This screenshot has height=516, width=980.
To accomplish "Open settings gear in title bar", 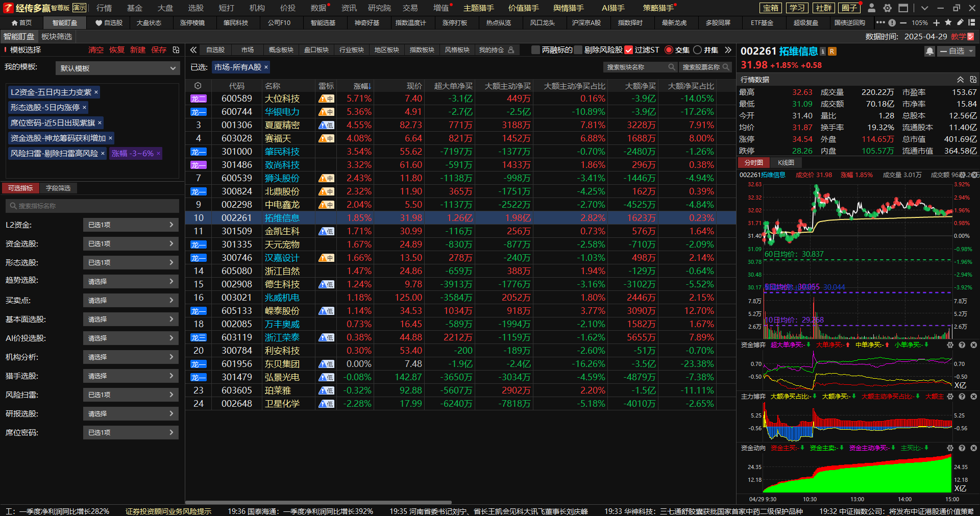I will [888, 8].
